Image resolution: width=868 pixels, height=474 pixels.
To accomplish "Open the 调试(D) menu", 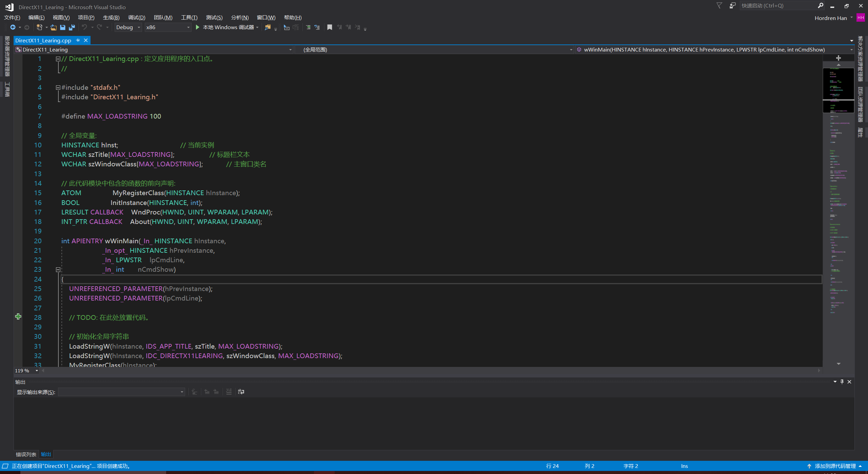I will tap(136, 18).
